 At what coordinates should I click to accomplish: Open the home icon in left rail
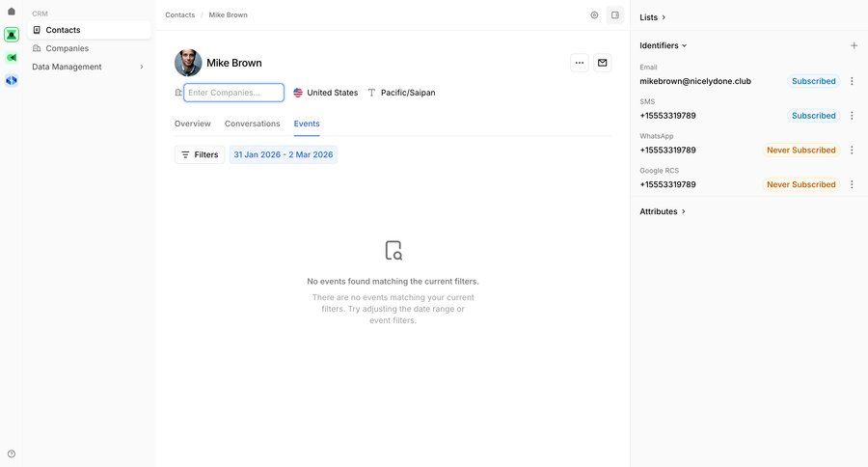coord(11,11)
